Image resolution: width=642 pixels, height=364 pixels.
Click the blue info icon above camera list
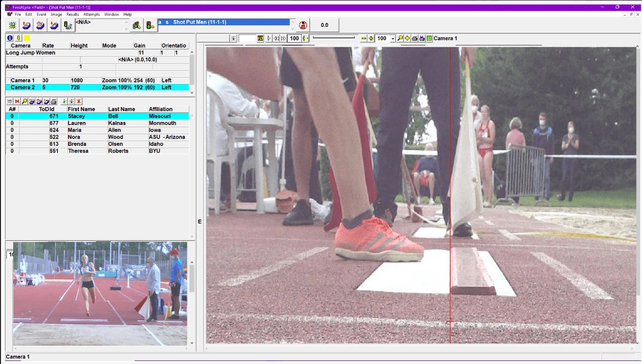click(10, 38)
